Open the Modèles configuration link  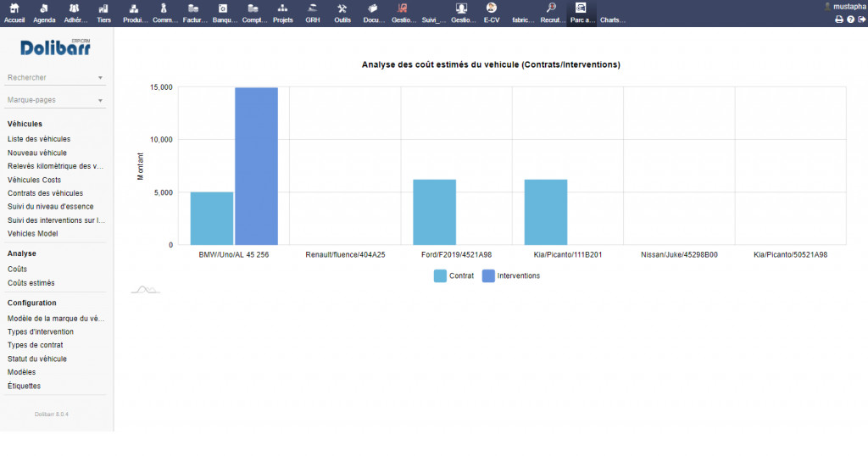[21, 372]
